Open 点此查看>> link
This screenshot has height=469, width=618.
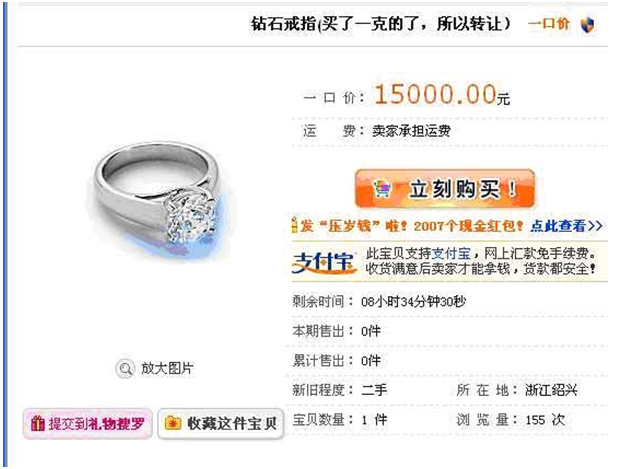point(566,226)
